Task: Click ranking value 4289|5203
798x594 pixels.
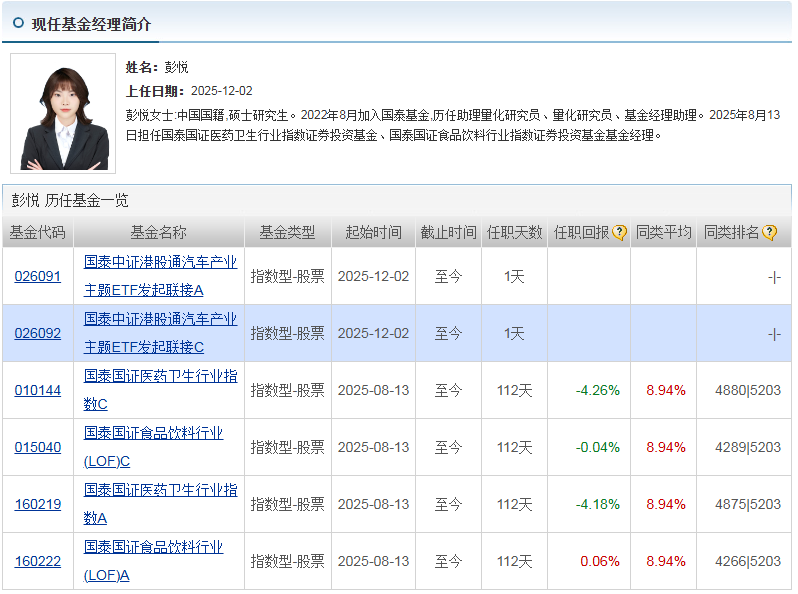Action: [748, 447]
